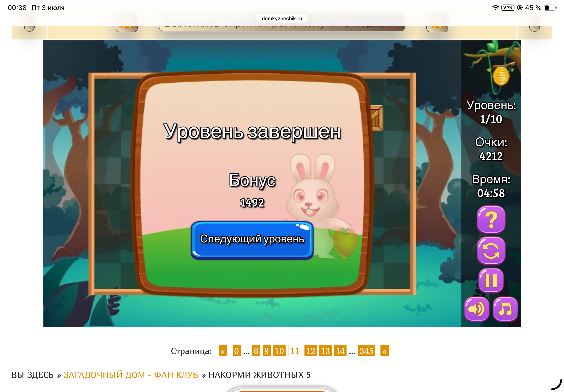Tap the VPN status indicator
This screenshot has width=564, height=392.
tap(507, 8)
